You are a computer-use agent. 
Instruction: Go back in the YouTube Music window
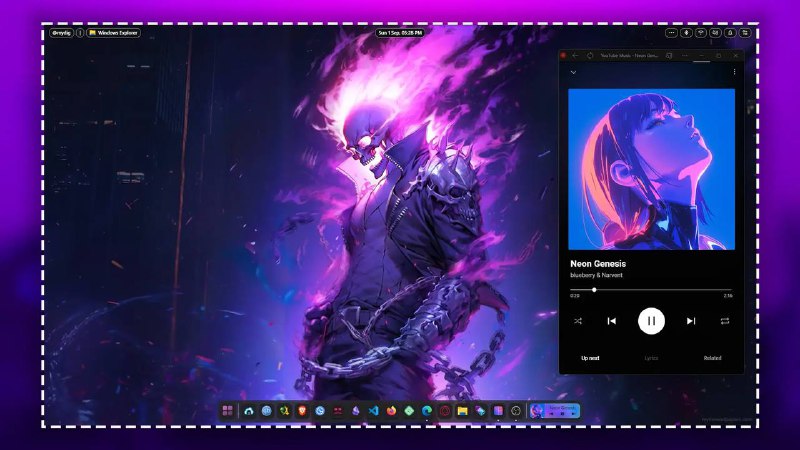[576, 55]
